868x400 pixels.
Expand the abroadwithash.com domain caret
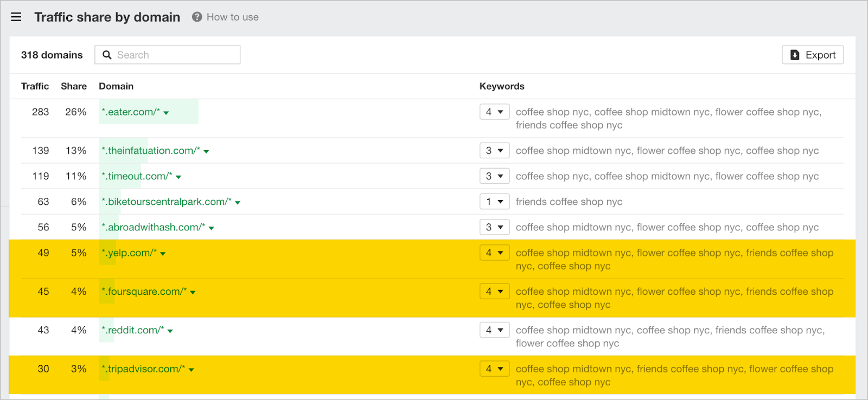point(212,228)
